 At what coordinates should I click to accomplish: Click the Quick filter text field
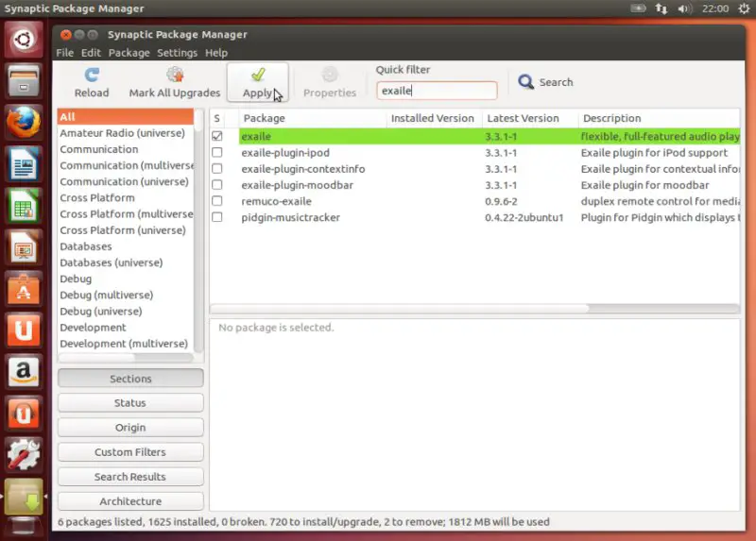tap(437, 91)
